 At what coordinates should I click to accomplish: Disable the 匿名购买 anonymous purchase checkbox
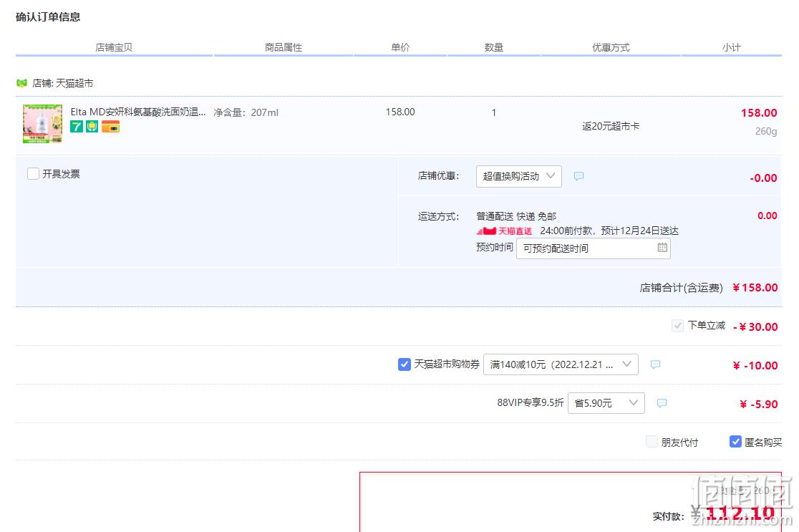(x=735, y=442)
